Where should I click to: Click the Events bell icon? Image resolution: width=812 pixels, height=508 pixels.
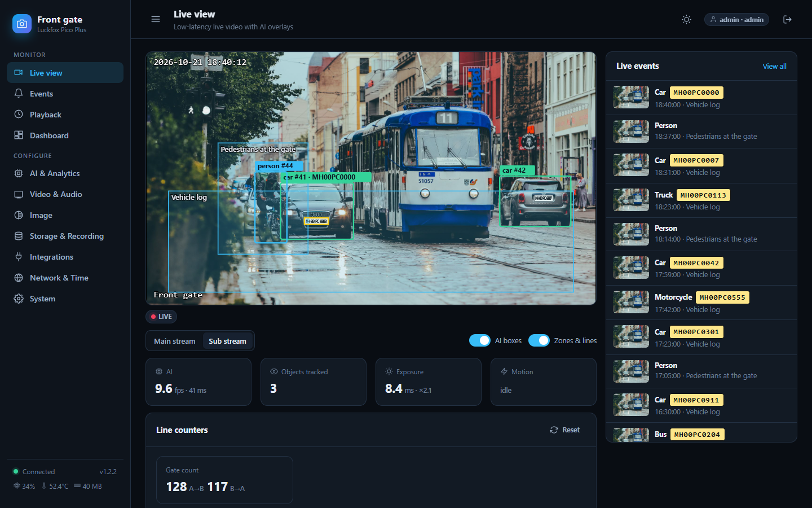click(19, 94)
